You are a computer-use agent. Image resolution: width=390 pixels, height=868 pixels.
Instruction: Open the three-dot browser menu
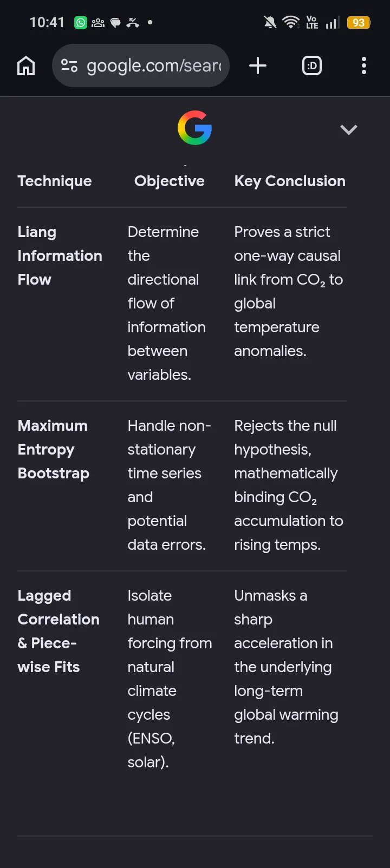(x=364, y=66)
